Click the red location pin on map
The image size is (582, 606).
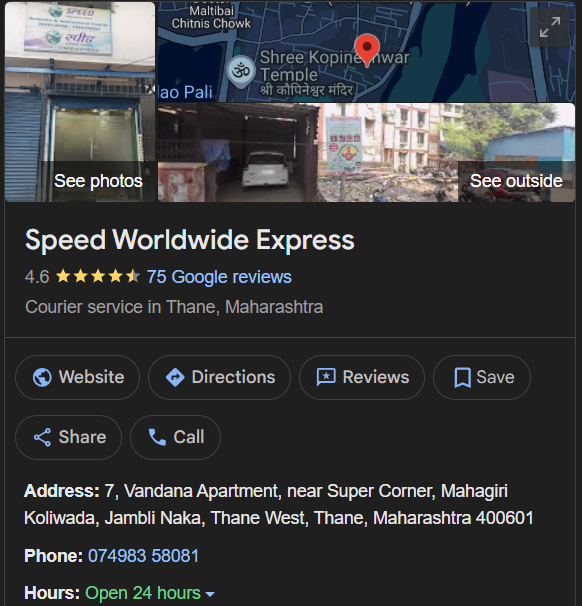point(367,50)
